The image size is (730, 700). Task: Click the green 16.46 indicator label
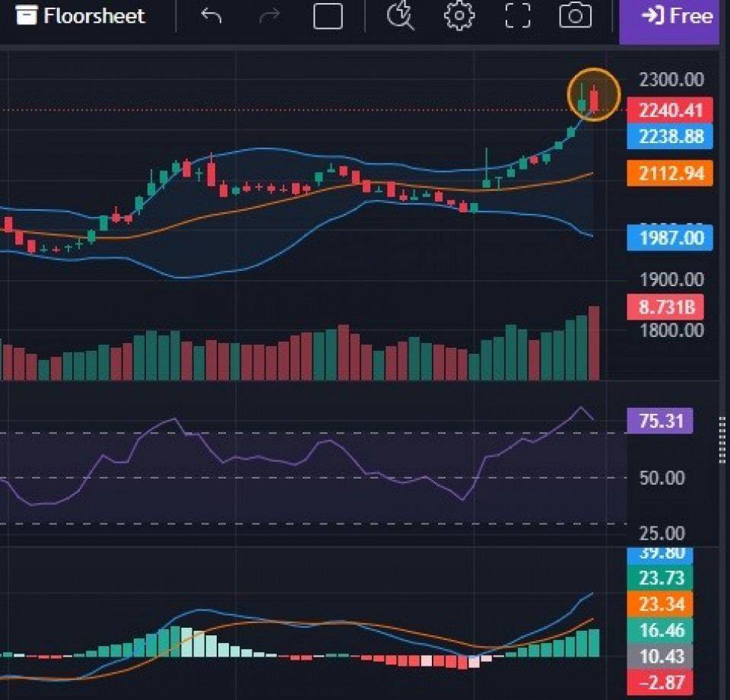click(660, 630)
